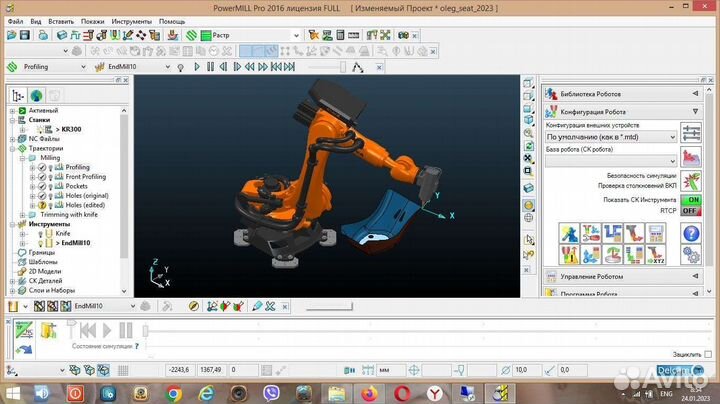
Task: Open the Файл menu
Action: [16, 22]
